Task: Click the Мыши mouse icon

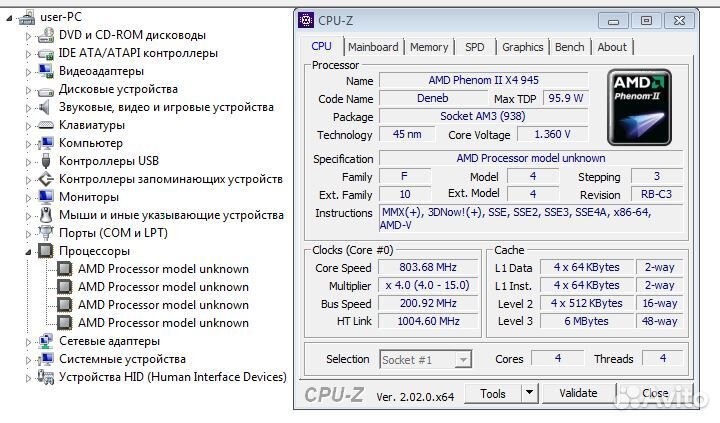Action: coord(45,215)
